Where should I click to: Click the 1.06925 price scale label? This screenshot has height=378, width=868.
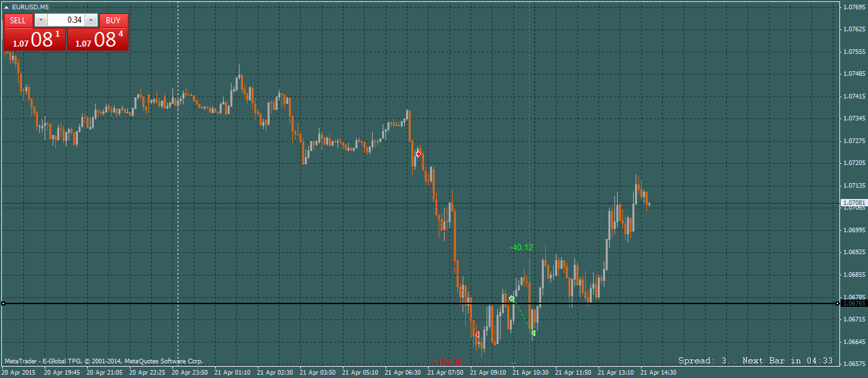[854, 252]
